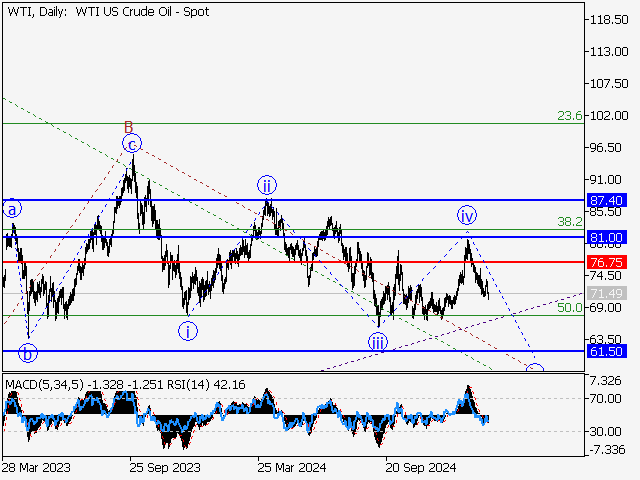The image size is (640, 480).
Task: Click the circled wave 'ii' label
Action: pos(266,185)
